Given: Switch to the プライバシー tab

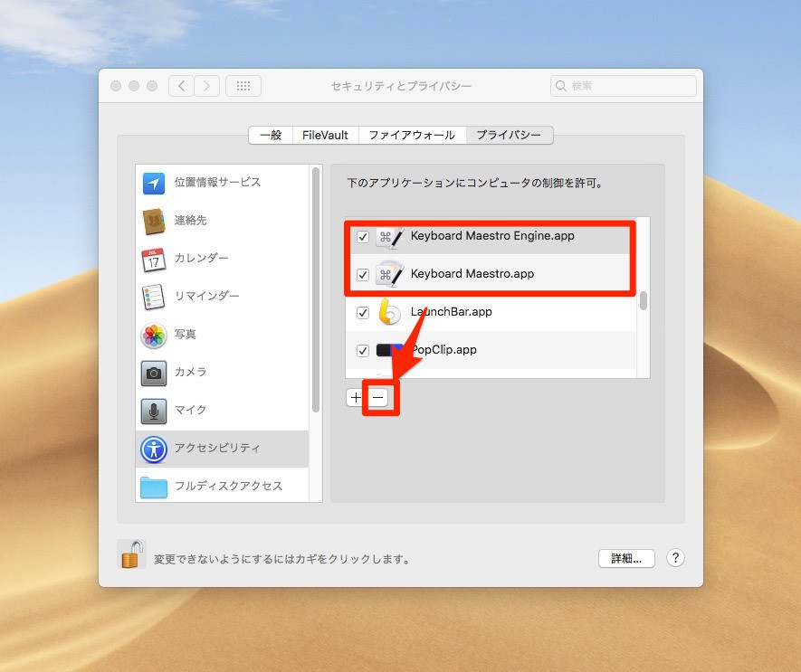Looking at the screenshot, I should point(509,135).
